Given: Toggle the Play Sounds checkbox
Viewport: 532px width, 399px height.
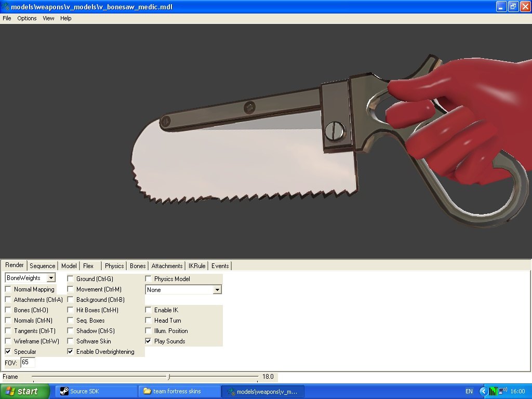Looking at the screenshot, I should (149, 341).
